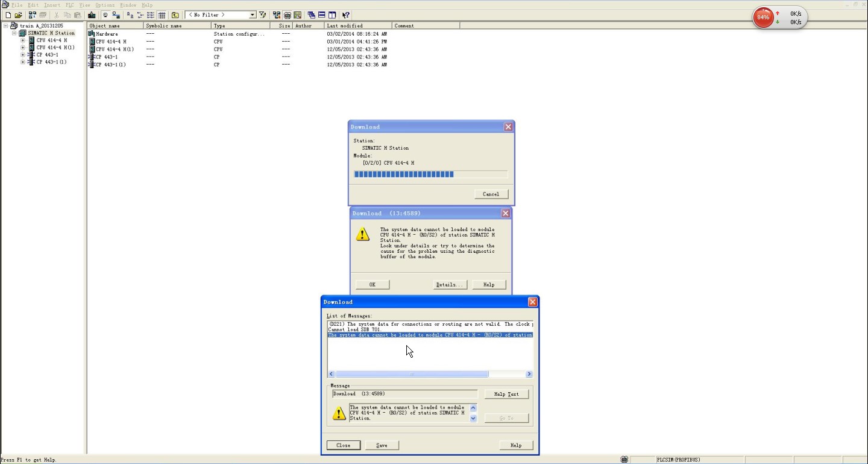The width and height of the screenshot is (868, 464).
Task: Open the Edit menu
Action: (x=33, y=5)
